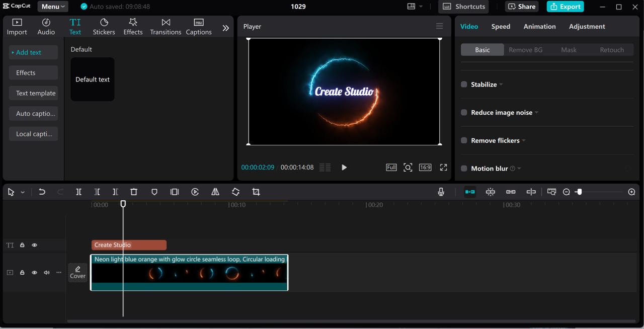
Task: Switch to the Animation tab
Action: tap(539, 26)
